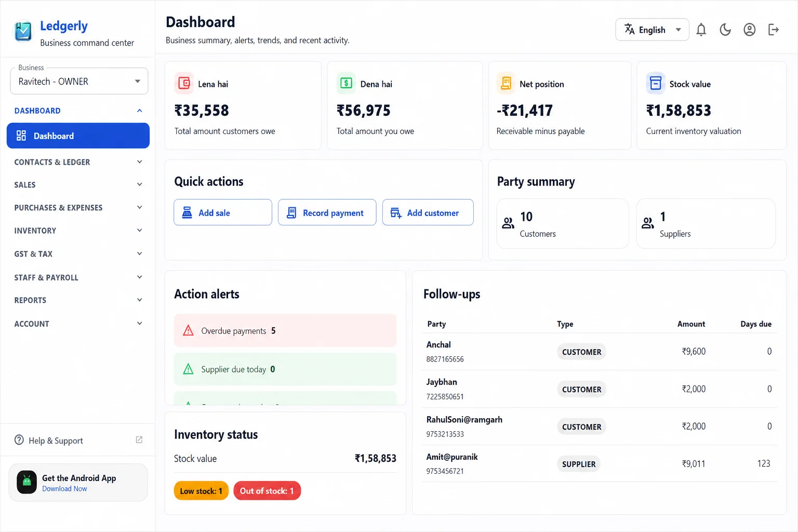The width and height of the screenshot is (798, 532).
Task: Expand STAFF & PAYROLL section
Action: [x=78, y=277]
